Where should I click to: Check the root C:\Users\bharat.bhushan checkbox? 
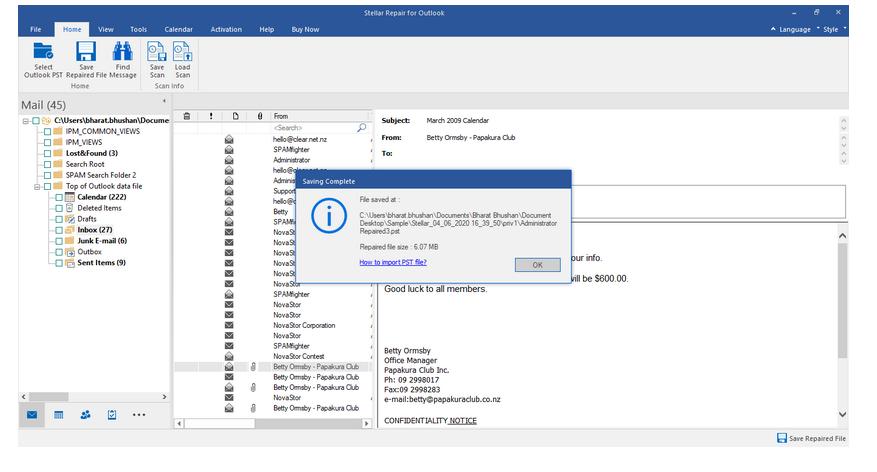(36, 120)
